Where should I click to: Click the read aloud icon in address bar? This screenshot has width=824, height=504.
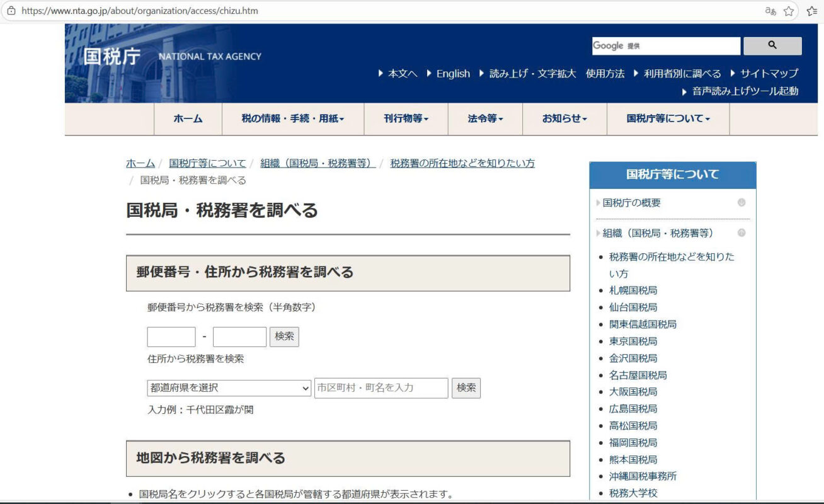(x=770, y=11)
